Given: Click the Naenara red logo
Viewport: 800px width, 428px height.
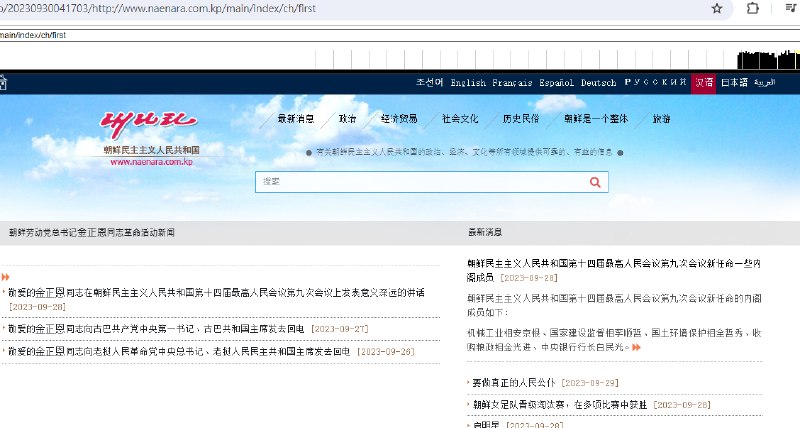Looking at the screenshot, I should (x=148, y=124).
